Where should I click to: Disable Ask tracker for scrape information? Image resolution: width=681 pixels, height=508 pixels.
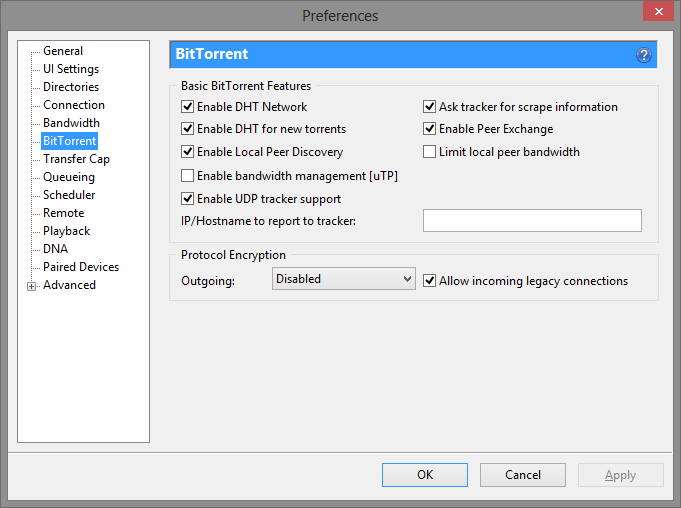tap(430, 107)
